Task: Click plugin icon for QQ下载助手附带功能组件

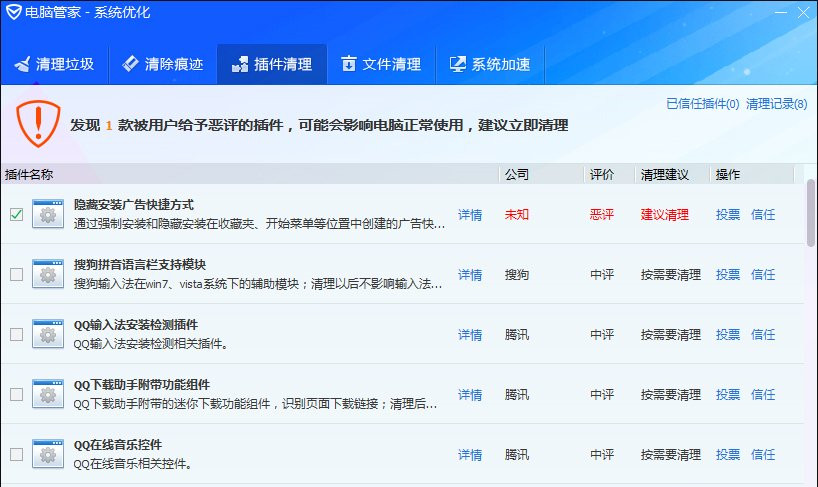Action: click(47, 394)
